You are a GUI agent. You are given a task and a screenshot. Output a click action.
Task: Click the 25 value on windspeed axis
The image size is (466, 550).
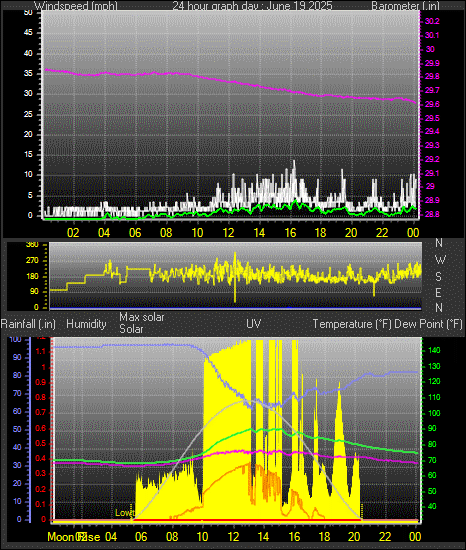pos(28,114)
